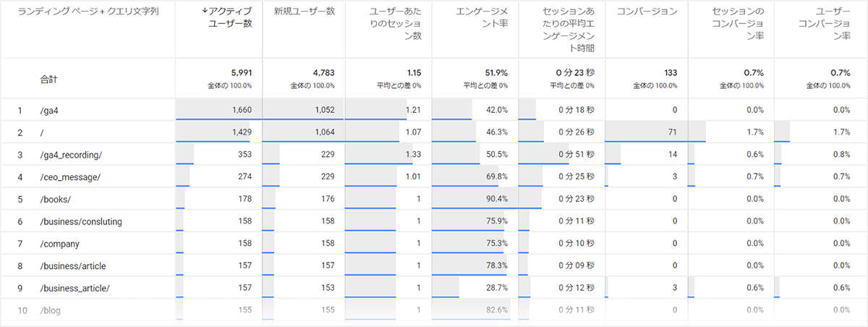Open the /ceo_message/ row
The image size is (868, 327).
click(x=69, y=177)
